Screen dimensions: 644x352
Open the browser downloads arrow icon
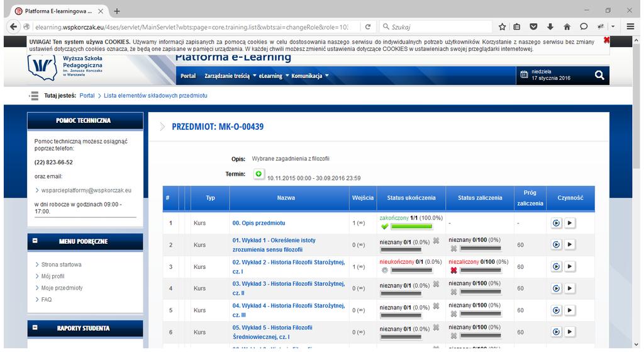point(550,26)
